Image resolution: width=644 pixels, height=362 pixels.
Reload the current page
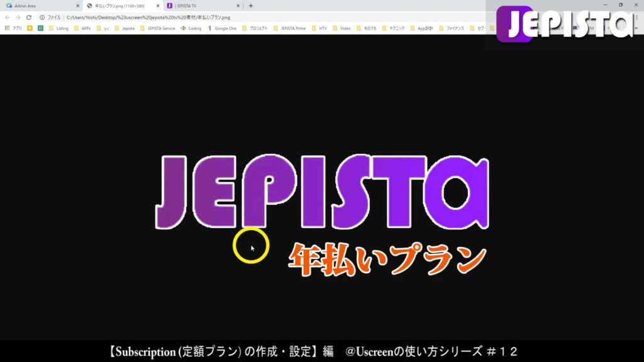pos(29,17)
